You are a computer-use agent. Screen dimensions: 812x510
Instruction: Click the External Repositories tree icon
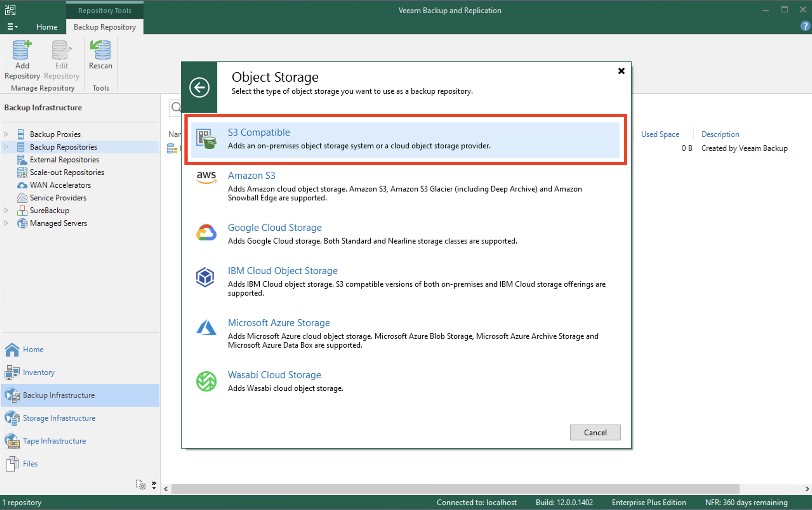(22, 159)
